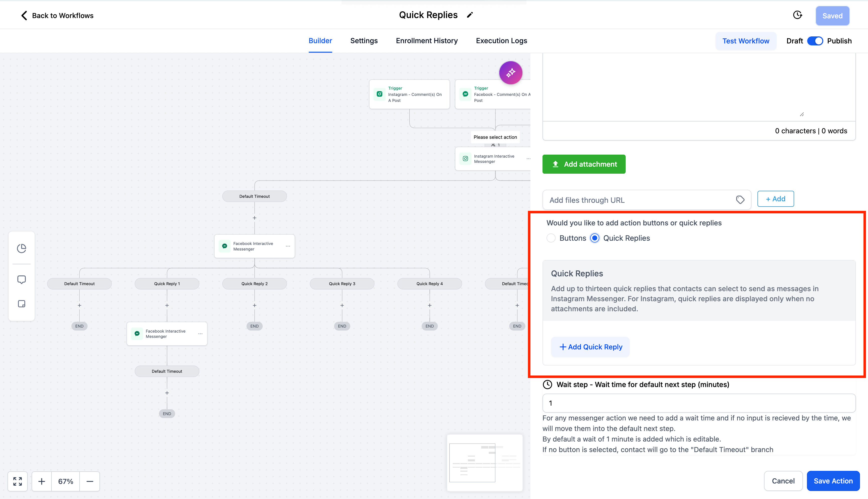The width and height of the screenshot is (868, 499).
Task: Toggle the Draft/Publish switch
Action: coord(815,41)
